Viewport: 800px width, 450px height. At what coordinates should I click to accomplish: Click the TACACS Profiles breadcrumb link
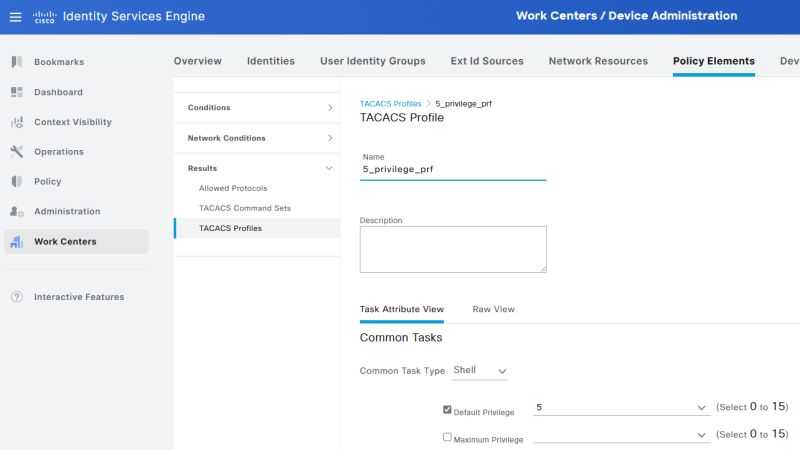point(390,104)
